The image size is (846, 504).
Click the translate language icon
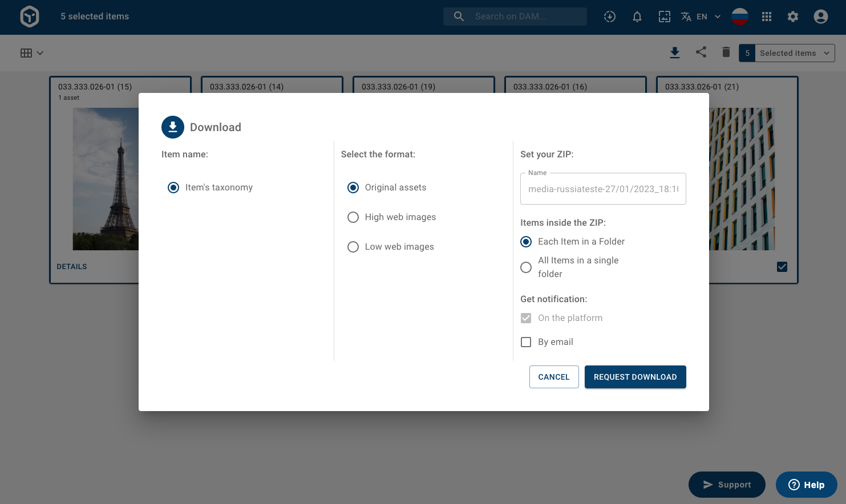[686, 17]
